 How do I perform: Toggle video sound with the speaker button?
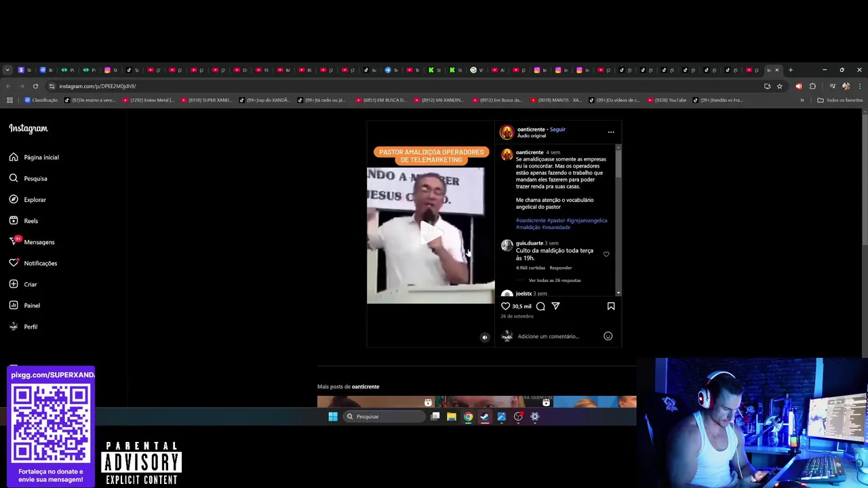pos(484,338)
